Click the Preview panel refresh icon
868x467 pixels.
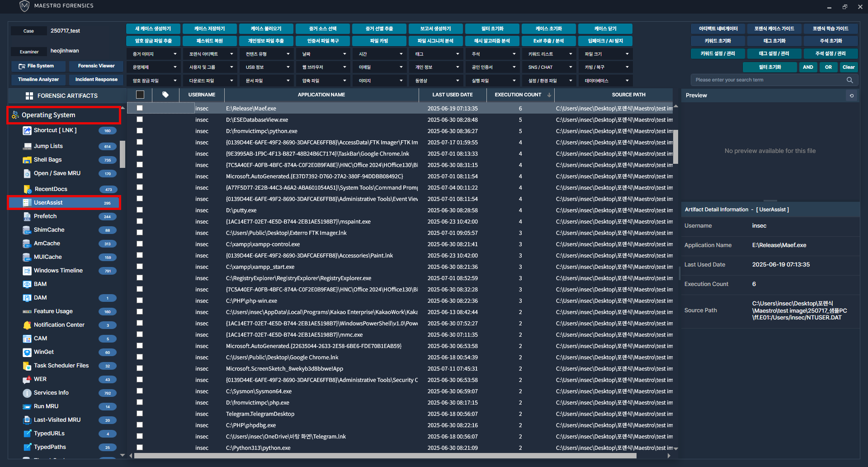[x=852, y=95]
